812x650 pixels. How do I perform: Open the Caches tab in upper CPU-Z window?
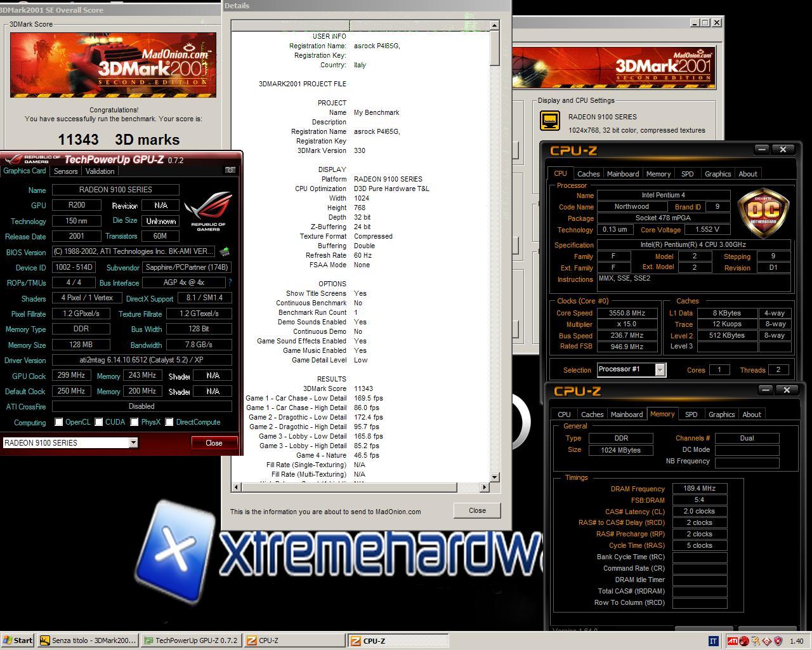[588, 173]
